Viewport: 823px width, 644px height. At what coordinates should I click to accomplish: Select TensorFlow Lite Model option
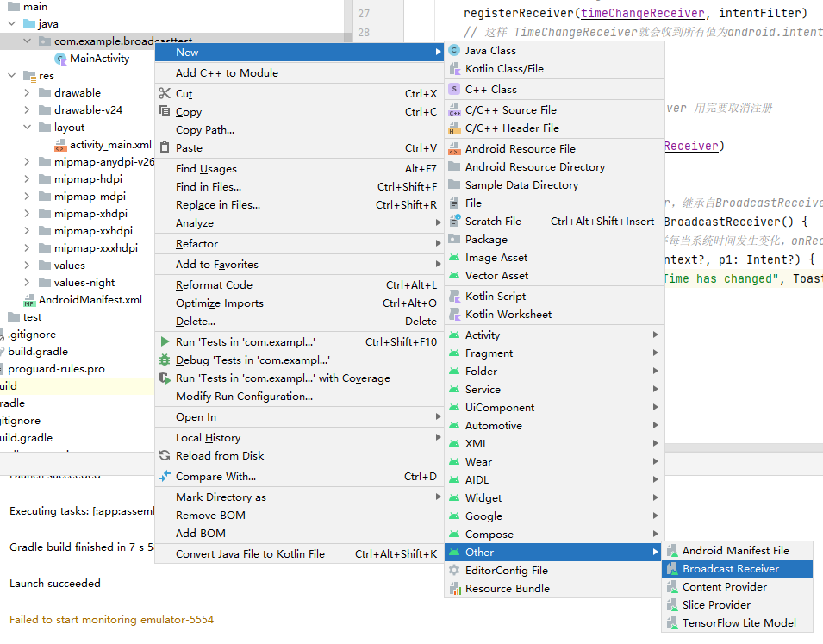pyautogui.click(x=737, y=623)
